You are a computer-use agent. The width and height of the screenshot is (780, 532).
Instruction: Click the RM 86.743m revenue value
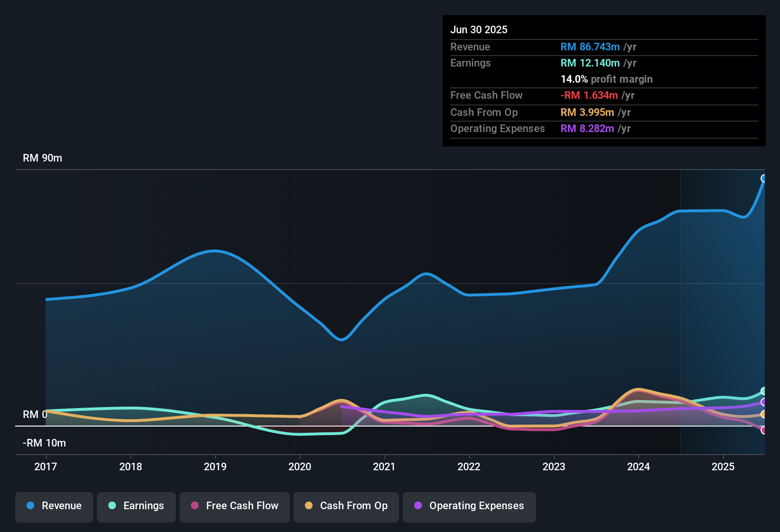point(590,47)
